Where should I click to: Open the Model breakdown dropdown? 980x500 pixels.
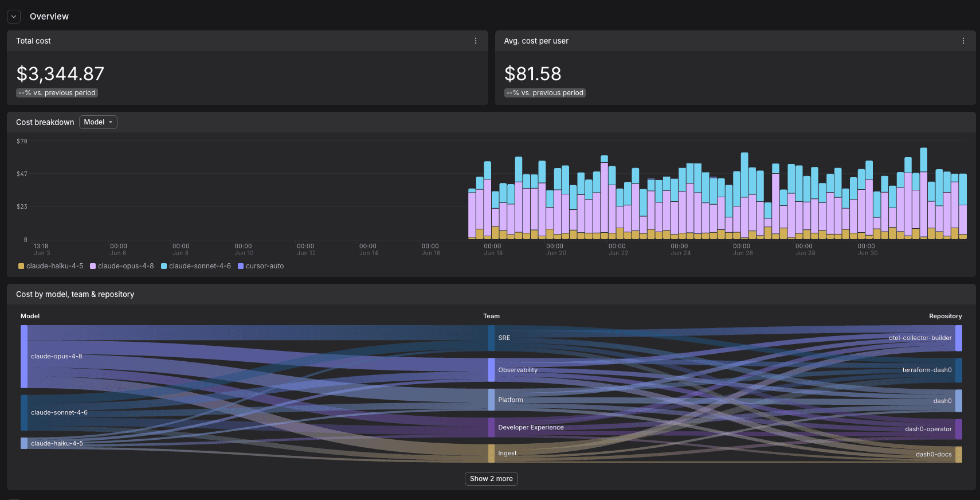(x=98, y=122)
